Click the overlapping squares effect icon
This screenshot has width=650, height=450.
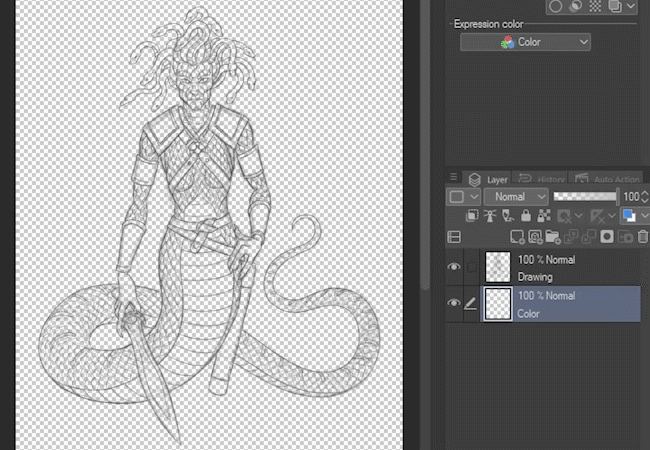[x=615, y=6]
